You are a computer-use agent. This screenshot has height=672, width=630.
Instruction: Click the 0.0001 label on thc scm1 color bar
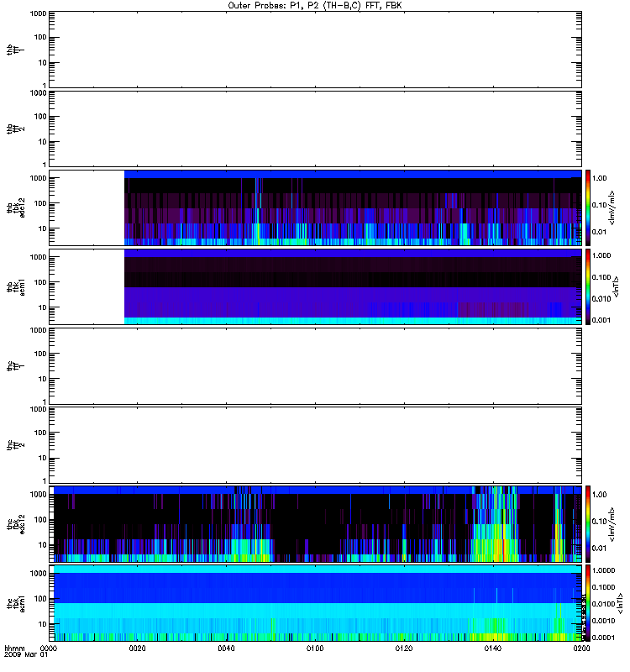coord(603,638)
